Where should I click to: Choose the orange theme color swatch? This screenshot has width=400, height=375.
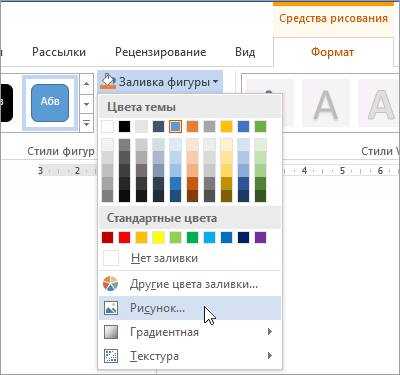[192, 127]
